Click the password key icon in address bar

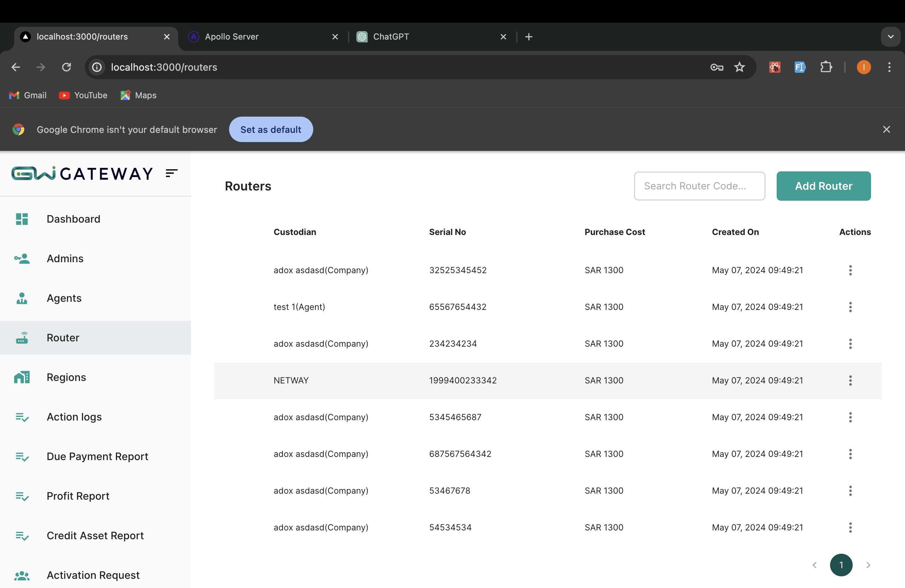click(x=716, y=67)
